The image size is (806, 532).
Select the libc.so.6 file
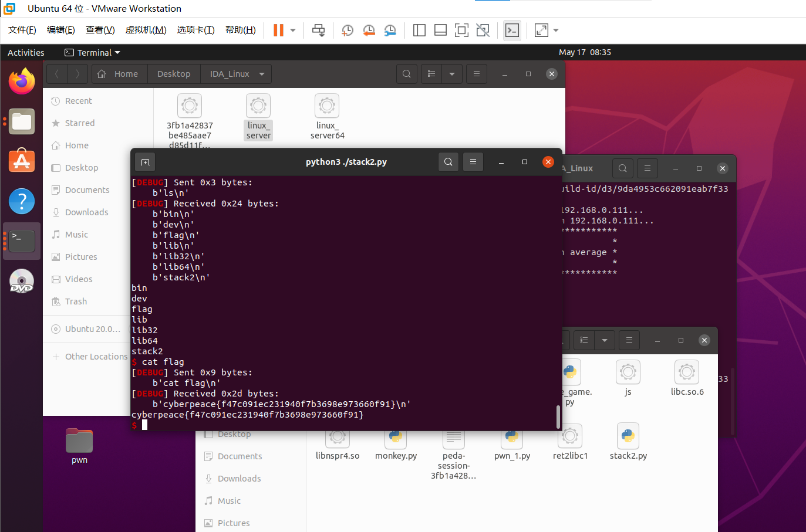click(x=687, y=378)
